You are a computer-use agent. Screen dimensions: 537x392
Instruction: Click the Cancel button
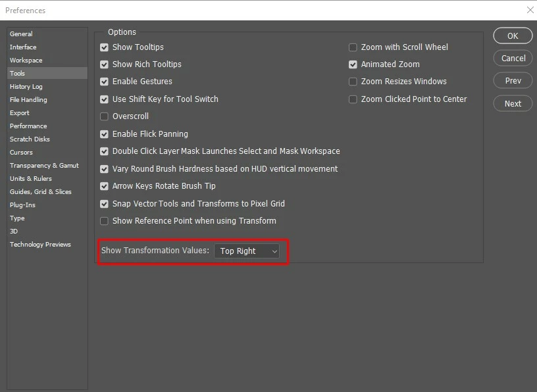[513, 58]
